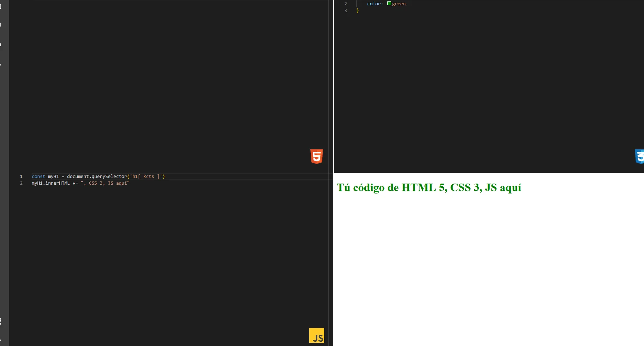Click 'myH1.innerHTML' on JS line 2
Image resolution: width=644 pixels, height=346 pixels.
pos(51,183)
